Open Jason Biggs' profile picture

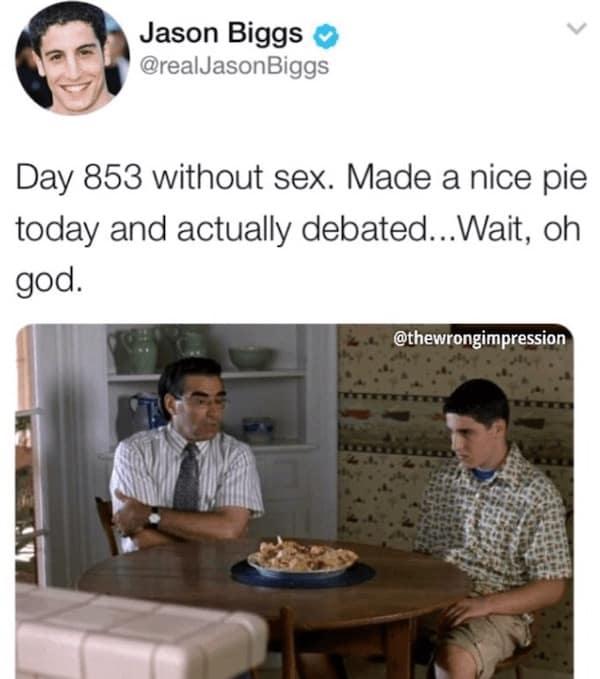point(72,58)
